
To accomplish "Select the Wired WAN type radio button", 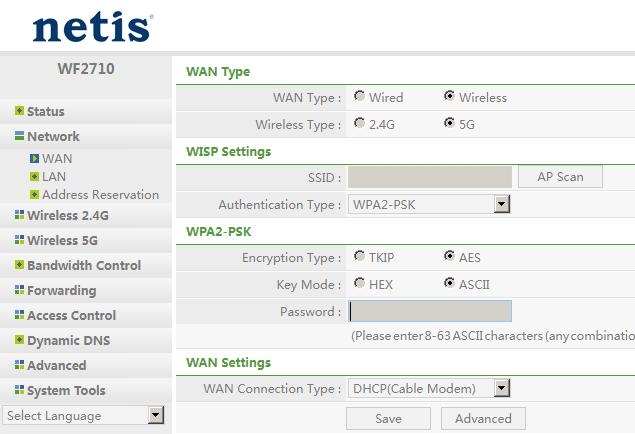I will click(x=359, y=96).
